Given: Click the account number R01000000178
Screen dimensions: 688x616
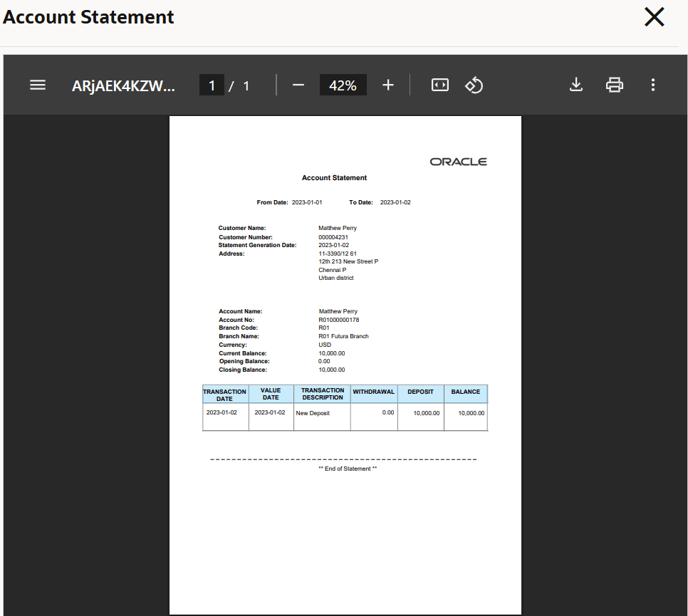Looking at the screenshot, I should [339, 320].
